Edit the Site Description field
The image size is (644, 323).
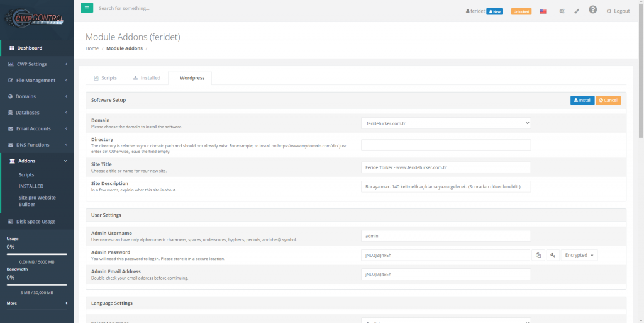tap(446, 186)
